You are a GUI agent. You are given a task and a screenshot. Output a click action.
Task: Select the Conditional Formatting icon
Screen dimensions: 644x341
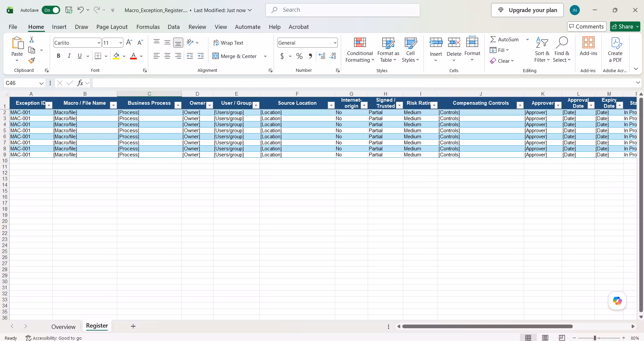[x=360, y=43]
